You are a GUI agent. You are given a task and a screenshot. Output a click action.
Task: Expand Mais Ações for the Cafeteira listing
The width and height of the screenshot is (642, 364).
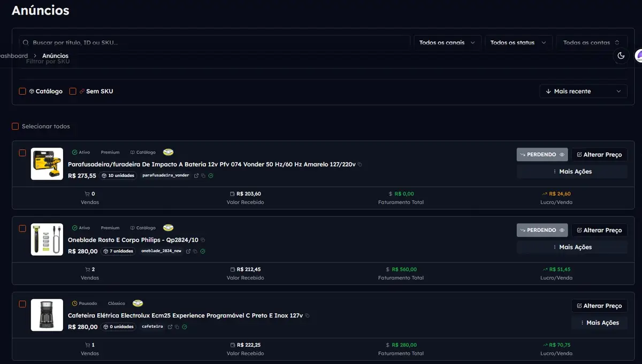click(x=599, y=323)
